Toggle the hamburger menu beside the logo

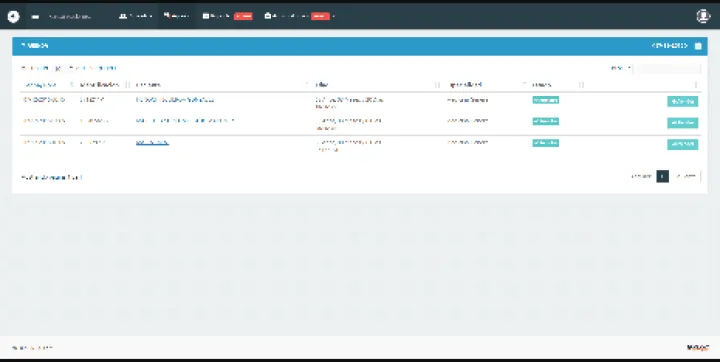35,17
